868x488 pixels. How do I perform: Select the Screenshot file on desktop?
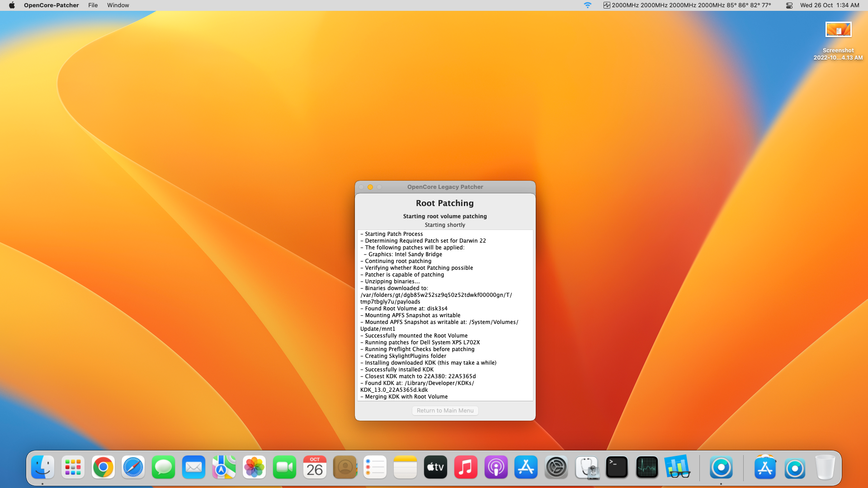tap(838, 30)
